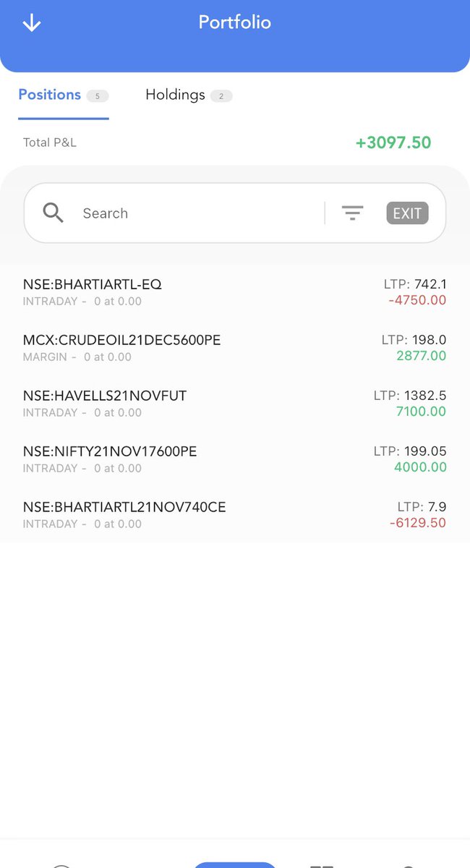Click the Holdings count badge 2
This screenshot has height=868, width=470.
pos(221,95)
